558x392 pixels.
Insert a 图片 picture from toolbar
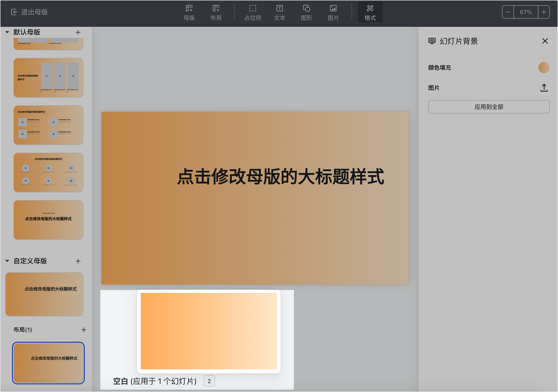[333, 12]
